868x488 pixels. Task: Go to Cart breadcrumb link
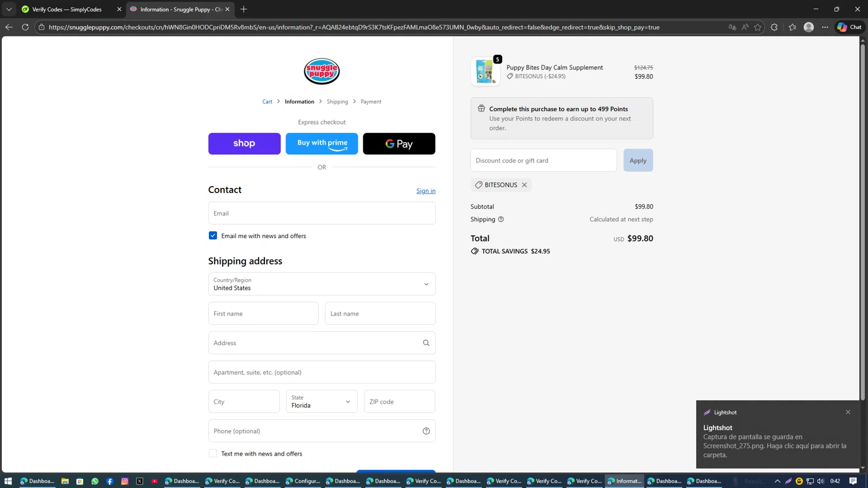coord(267,102)
